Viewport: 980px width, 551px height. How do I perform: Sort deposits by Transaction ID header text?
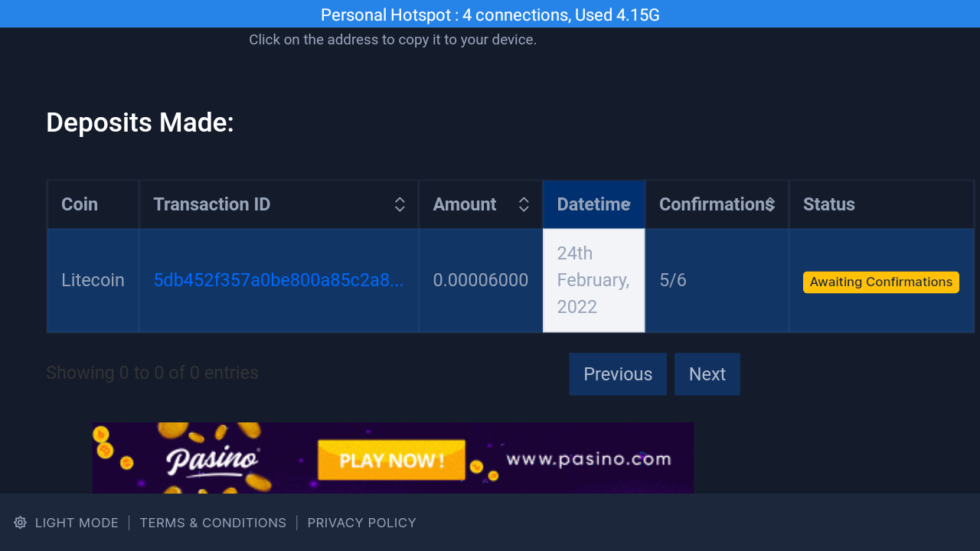[x=211, y=204]
